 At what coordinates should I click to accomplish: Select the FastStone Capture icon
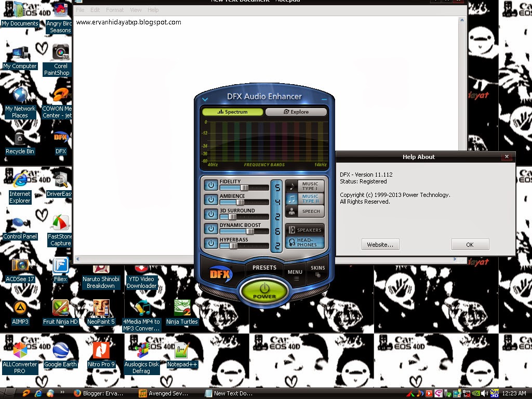click(60, 231)
